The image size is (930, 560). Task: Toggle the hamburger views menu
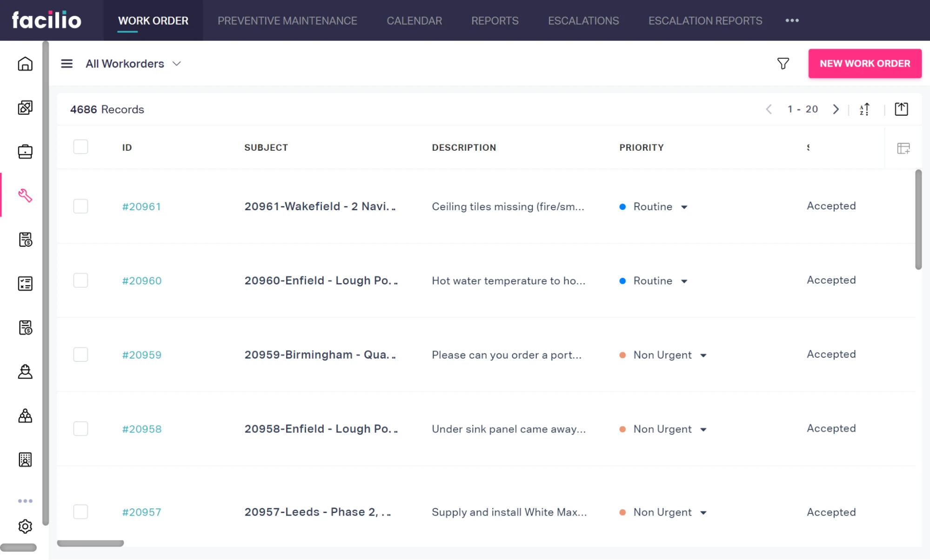click(67, 64)
